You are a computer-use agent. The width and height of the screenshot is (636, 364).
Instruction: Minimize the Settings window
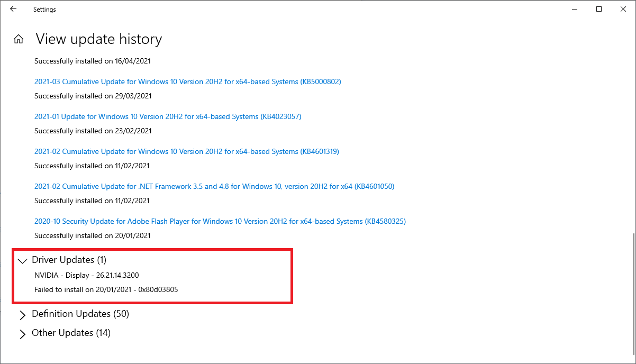[x=574, y=9]
